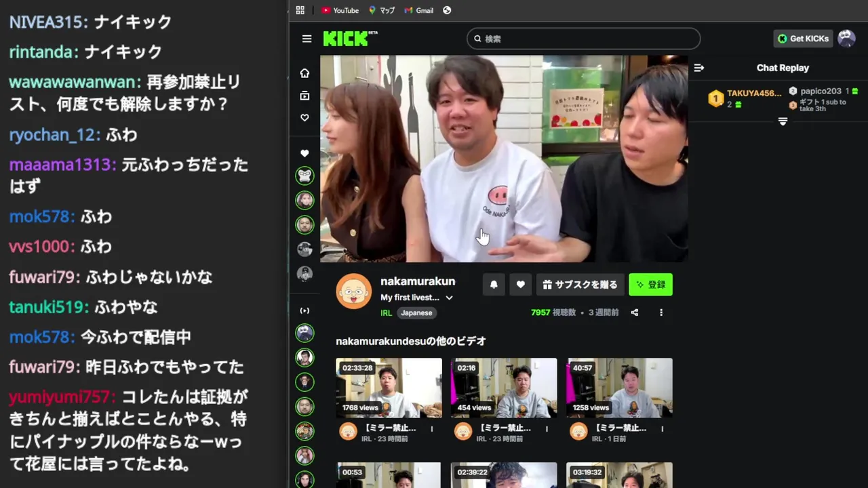
Task: Expand the gift leaderboard arrow
Action: click(x=783, y=121)
